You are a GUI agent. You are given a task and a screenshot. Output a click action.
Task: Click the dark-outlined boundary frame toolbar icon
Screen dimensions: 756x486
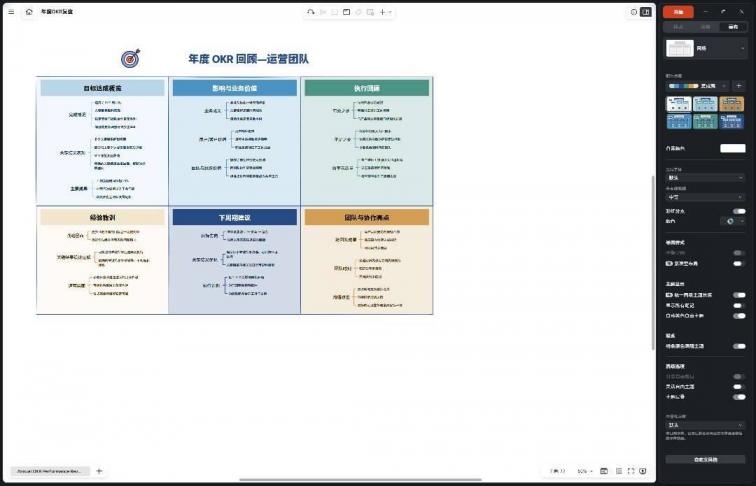click(x=347, y=12)
